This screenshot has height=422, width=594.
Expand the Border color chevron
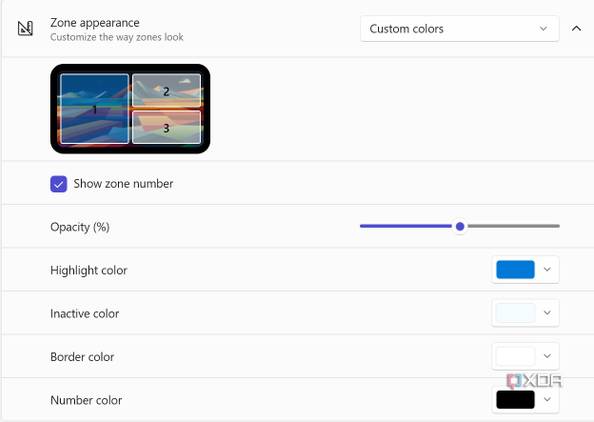point(547,356)
